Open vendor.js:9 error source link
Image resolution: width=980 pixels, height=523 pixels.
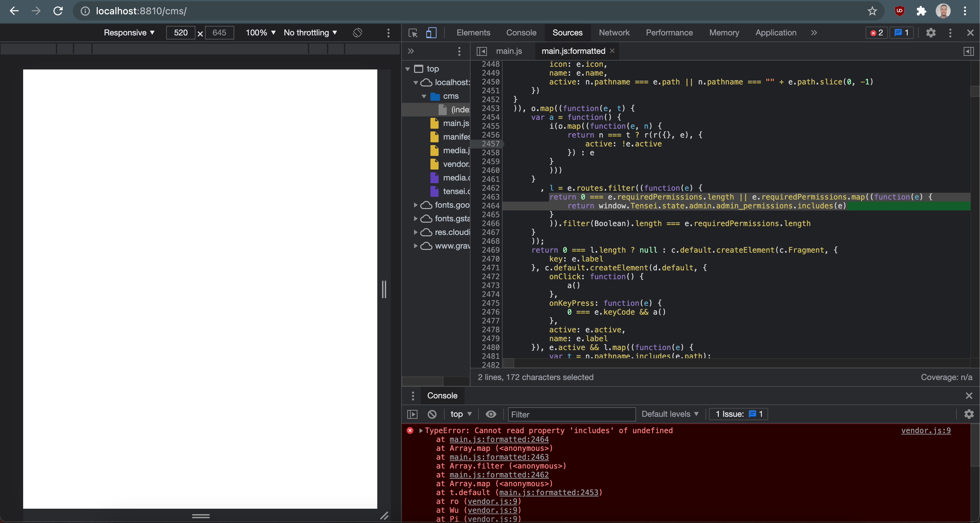click(x=926, y=430)
